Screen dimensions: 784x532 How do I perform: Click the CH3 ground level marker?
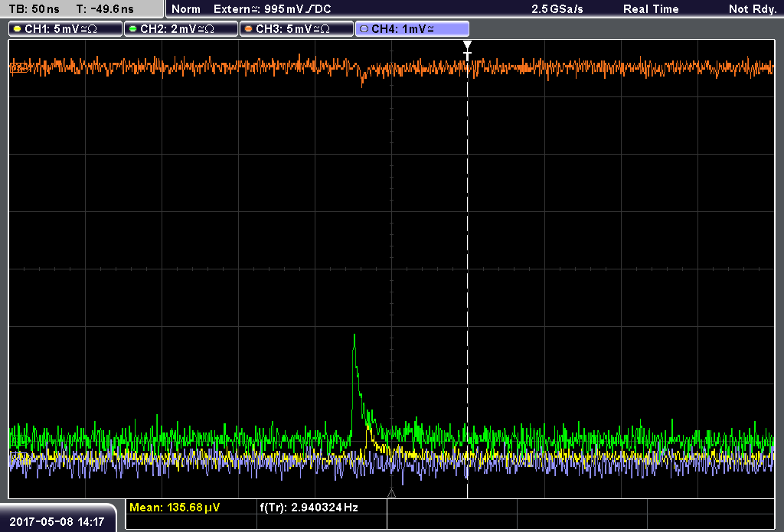(x=18, y=67)
